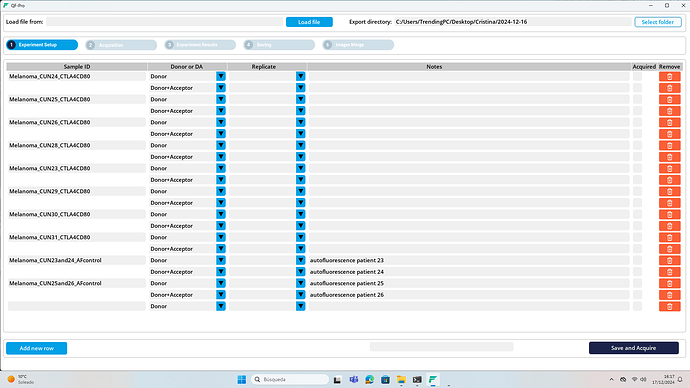The width and height of the screenshot is (690, 388).
Task: Tick Acquired box on the last empty row
Action: (x=637, y=306)
